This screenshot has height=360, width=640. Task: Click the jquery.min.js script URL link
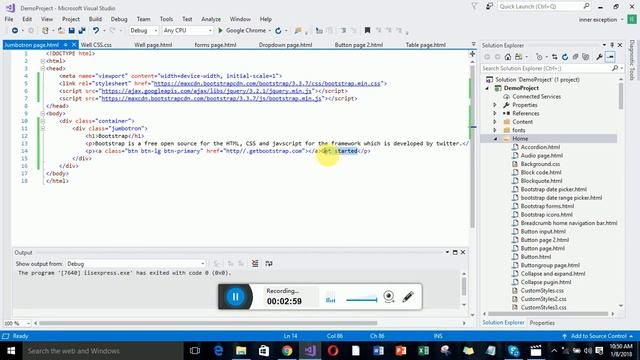(x=206, y=91)
